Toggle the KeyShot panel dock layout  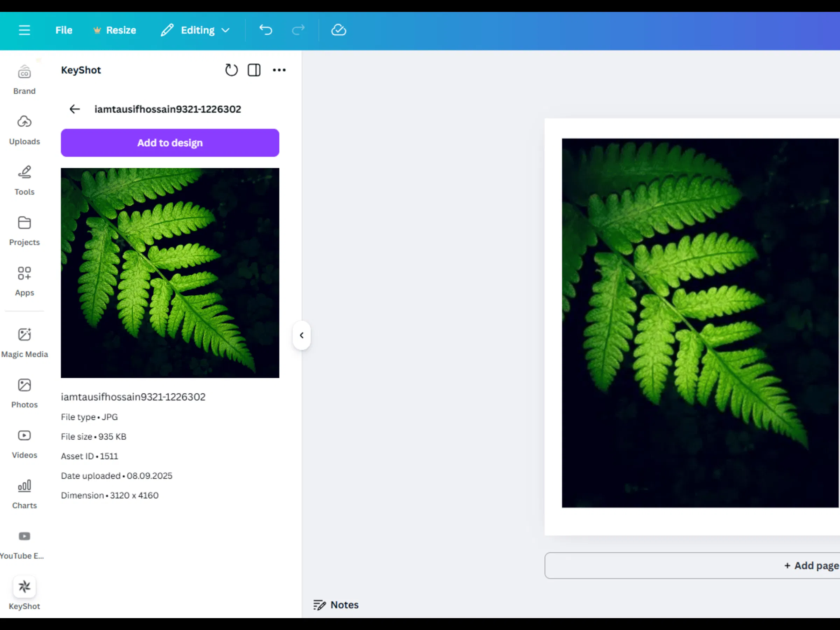click(254, 70)
